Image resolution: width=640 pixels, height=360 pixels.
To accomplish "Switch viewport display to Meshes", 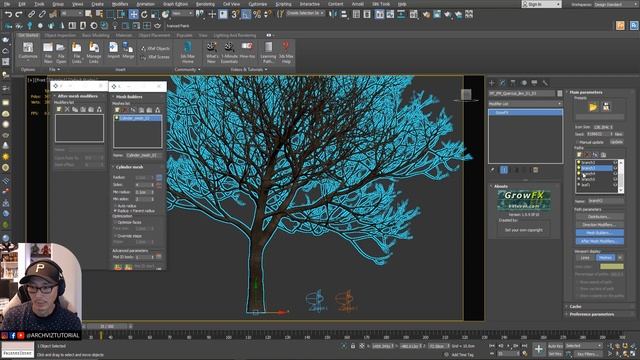I will (605, 258).
